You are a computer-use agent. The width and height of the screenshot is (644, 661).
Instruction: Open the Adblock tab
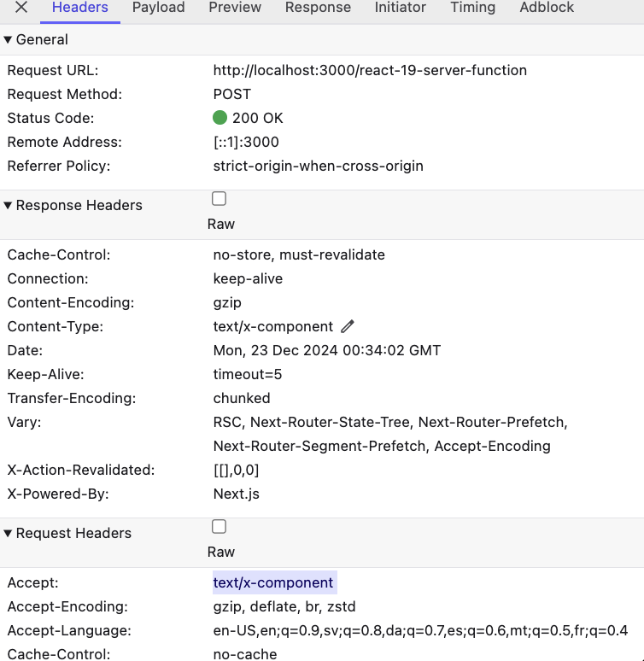tap(547, 7)
